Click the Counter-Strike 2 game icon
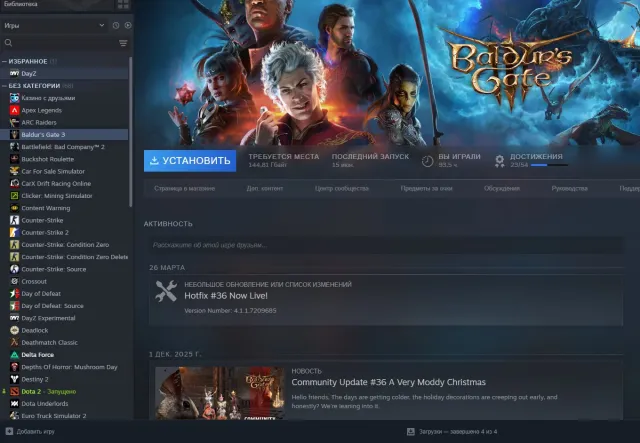Viewport: 640px width, 443px height. pyautogui.click(x=14, y=232)
